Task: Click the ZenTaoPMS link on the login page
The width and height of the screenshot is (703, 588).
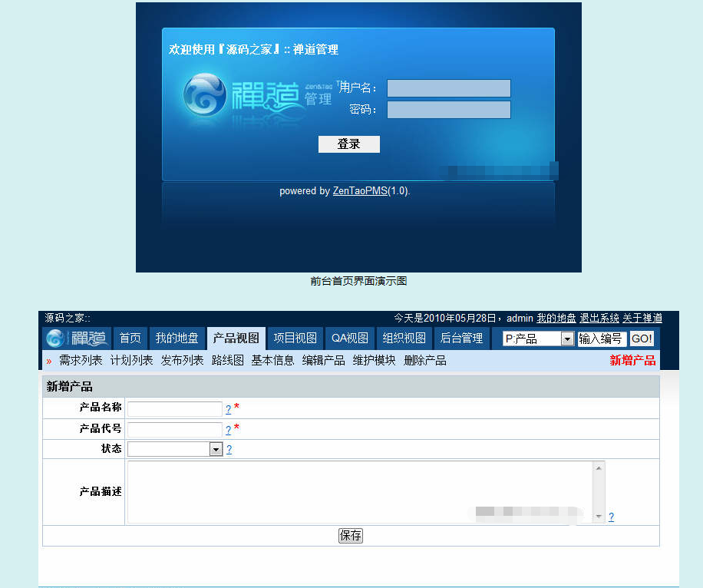Action: [360, 190]
